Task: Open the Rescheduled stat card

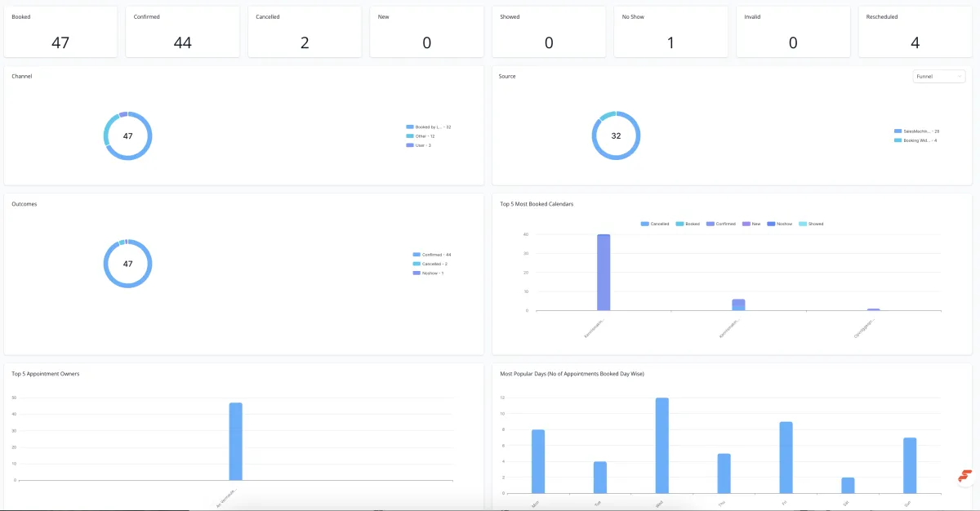Action: pos(915,32)
